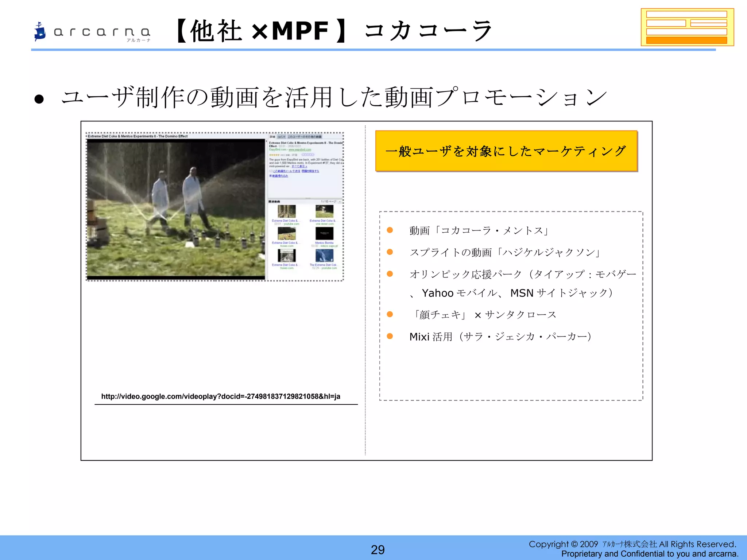This screenshot has height=560, width=747.
Task: Click the www.eepybird.com link
Action: (x=300, y=149)
